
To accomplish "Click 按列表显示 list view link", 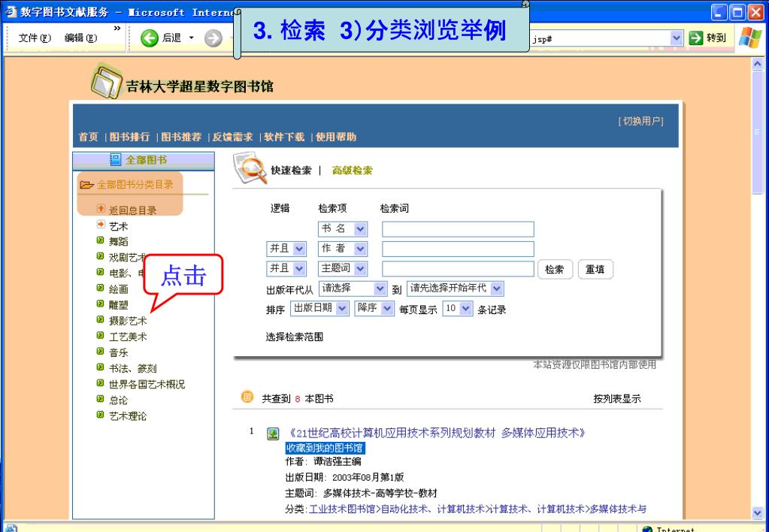I will point(617,399).
